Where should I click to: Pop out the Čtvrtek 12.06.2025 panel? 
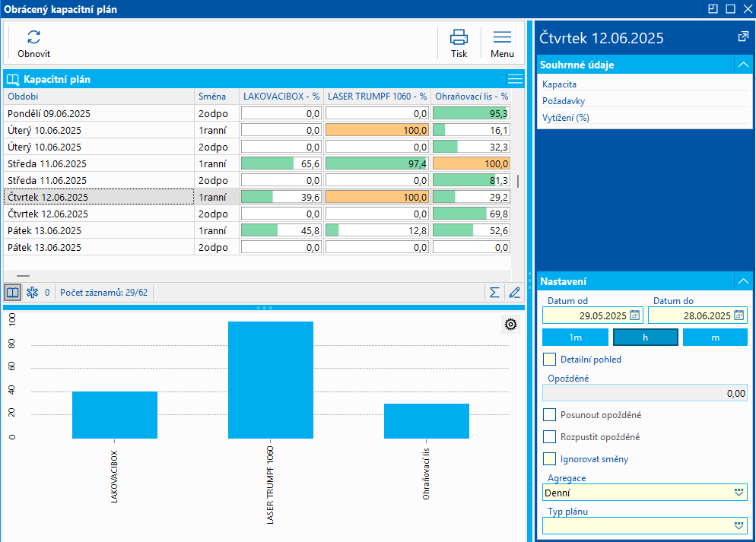pyautogui.click(x=743, y=36)
